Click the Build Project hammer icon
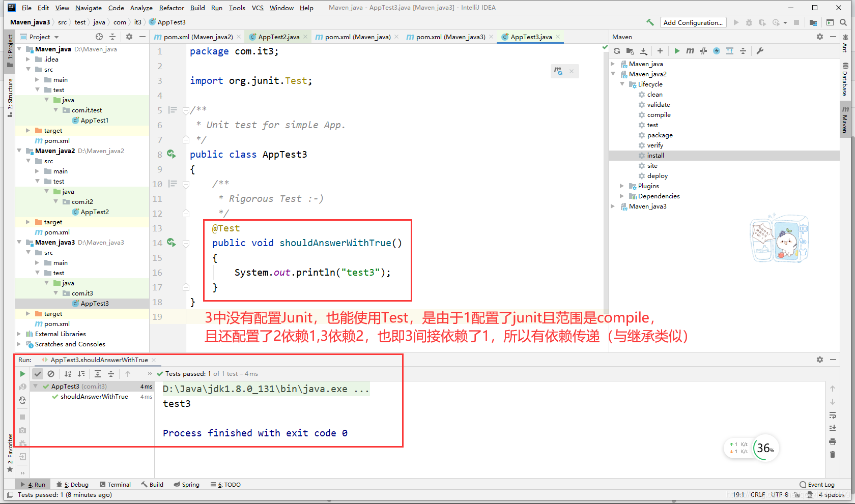The image size is (855, 504). point(650,22)
